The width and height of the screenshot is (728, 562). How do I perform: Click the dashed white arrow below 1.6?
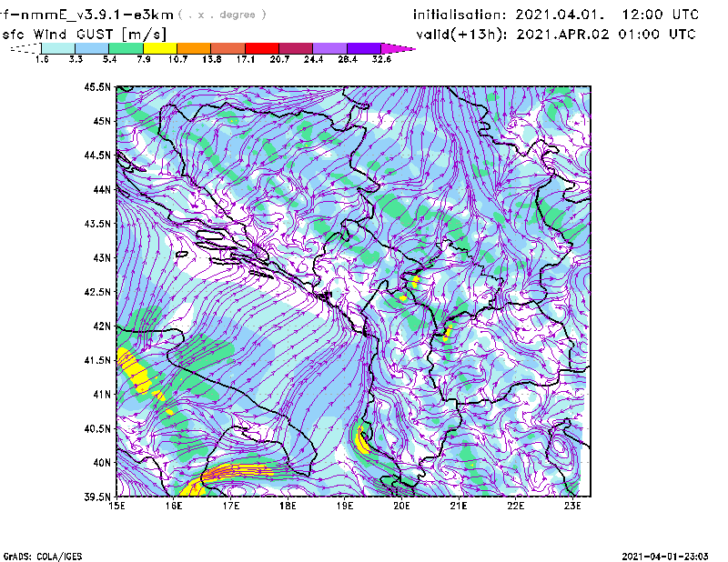click(x=25, y=48)
